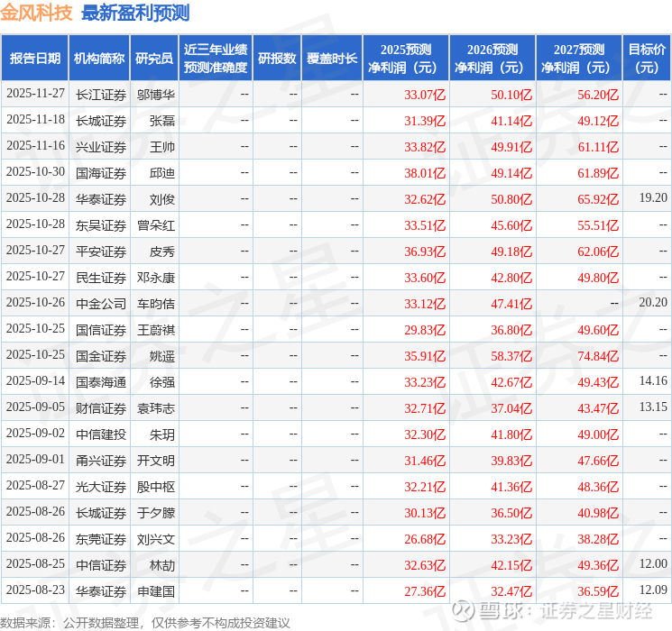Image resolution: width=672 pixels, height=631 pixels.
Task: Click institution 平安证券
Action: pos(101,251)
